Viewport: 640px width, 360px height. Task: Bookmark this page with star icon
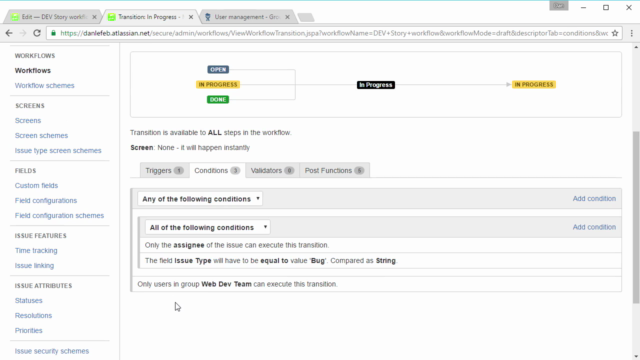pos(615,33)
